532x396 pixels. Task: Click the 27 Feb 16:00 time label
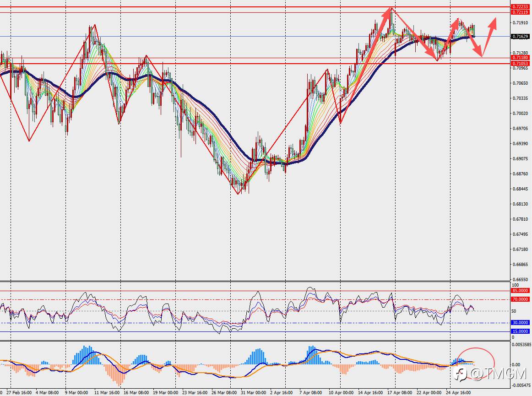[x=19, y=393]
